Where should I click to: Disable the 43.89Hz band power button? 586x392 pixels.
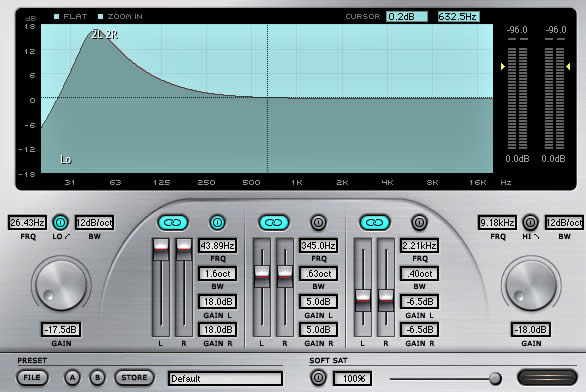pos(217,222)
